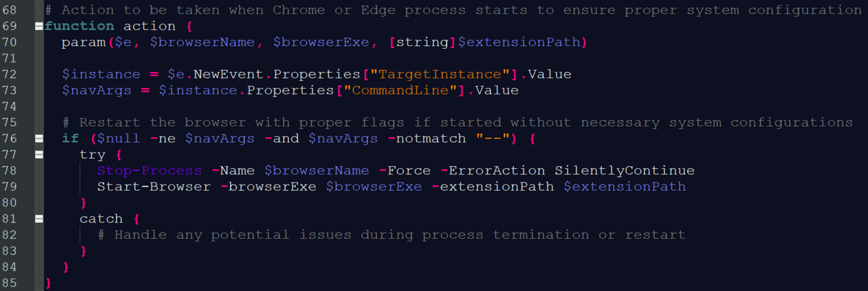Click the $null variable in the if condition
Image resolution: width=868 pixels, height=291 pixels.
tap(119, 138)
